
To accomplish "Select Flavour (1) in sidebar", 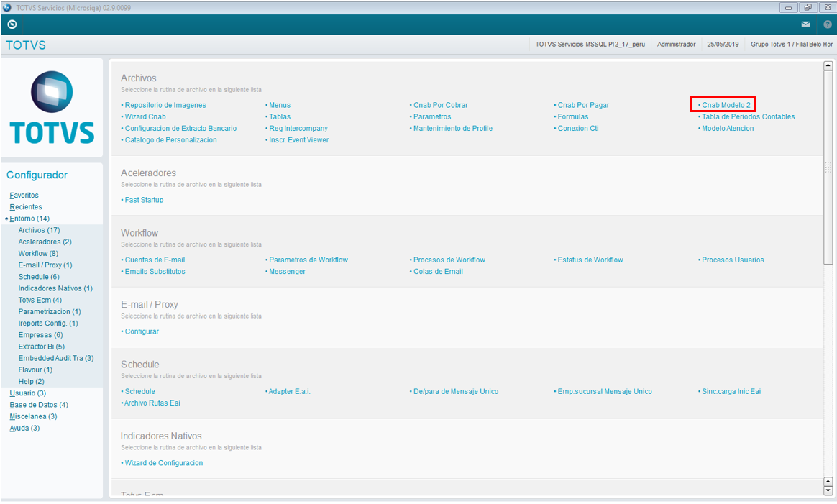I will pyautogui.click(x=35, y=370).
